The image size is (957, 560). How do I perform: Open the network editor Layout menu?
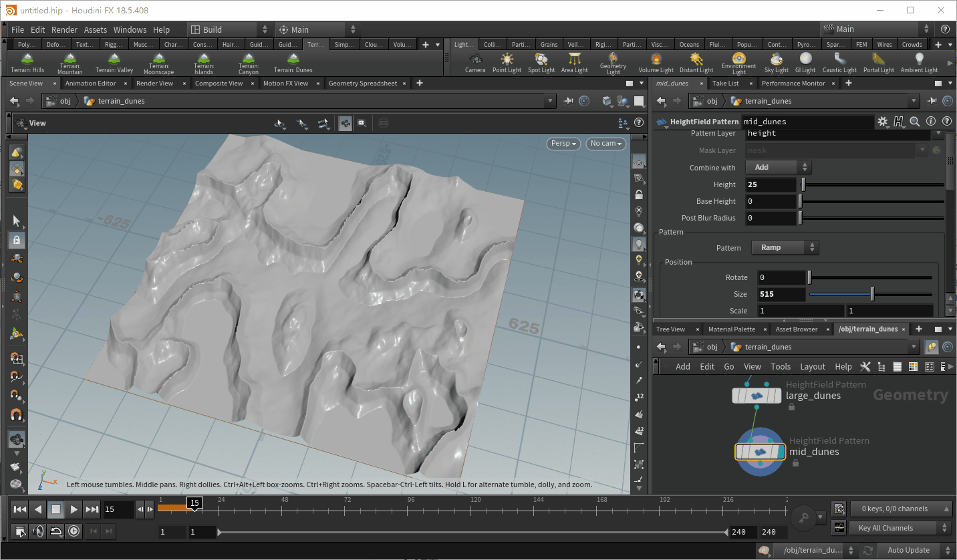(x=813, y=366)
